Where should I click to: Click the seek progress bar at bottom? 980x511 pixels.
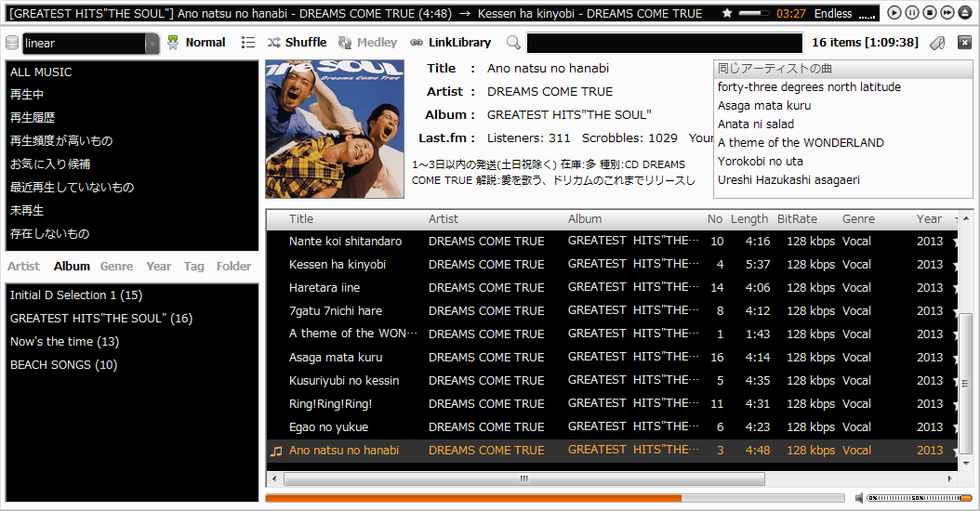click(x=555, y=498)
